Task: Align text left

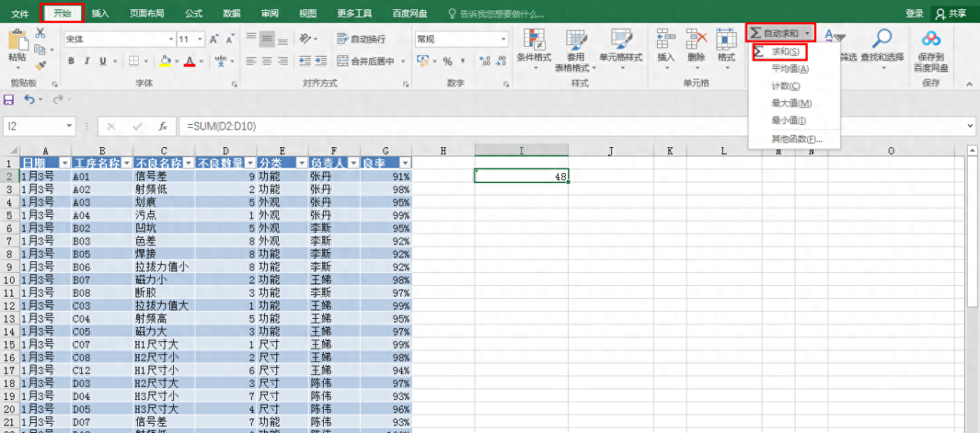Action: coord(251,61)
